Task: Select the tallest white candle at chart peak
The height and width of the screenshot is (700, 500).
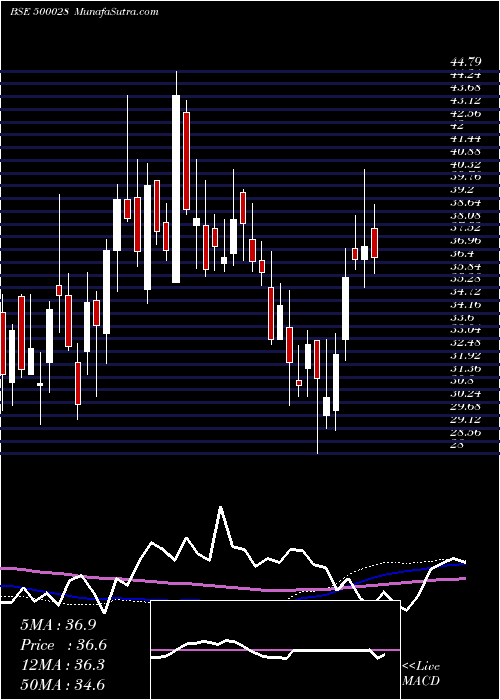Action: coord(176,189)
